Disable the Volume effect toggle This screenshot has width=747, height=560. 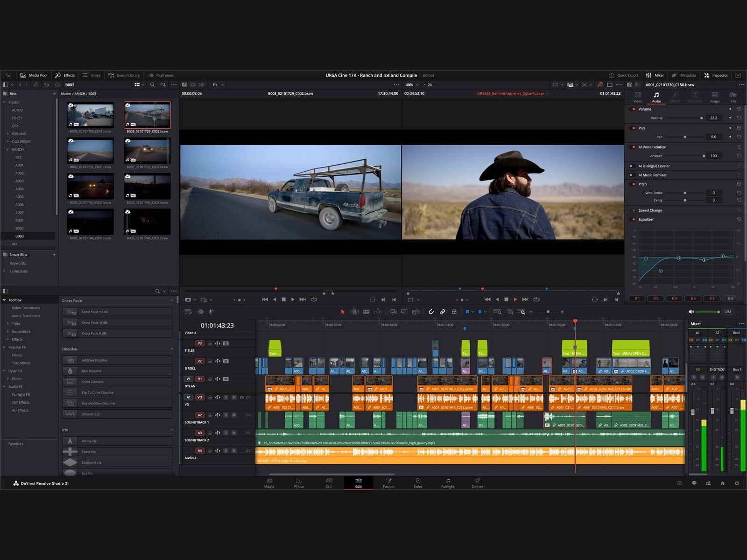click(x=633, y=109)
